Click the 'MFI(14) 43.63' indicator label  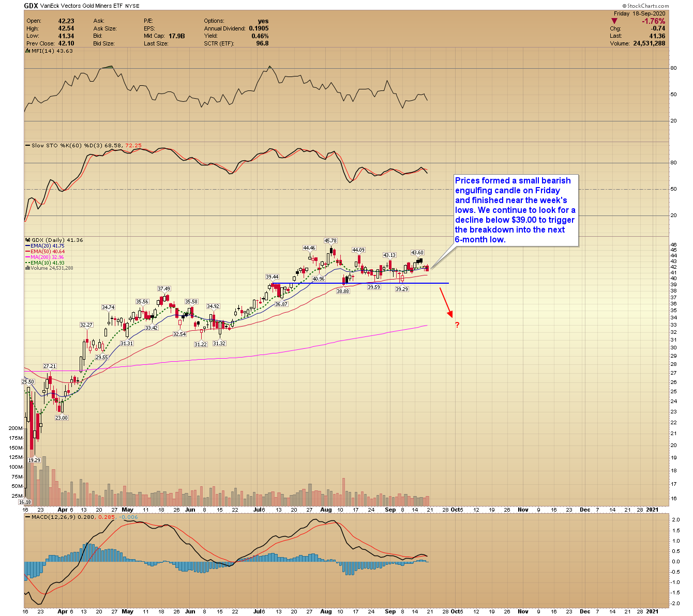pos(52,51)
